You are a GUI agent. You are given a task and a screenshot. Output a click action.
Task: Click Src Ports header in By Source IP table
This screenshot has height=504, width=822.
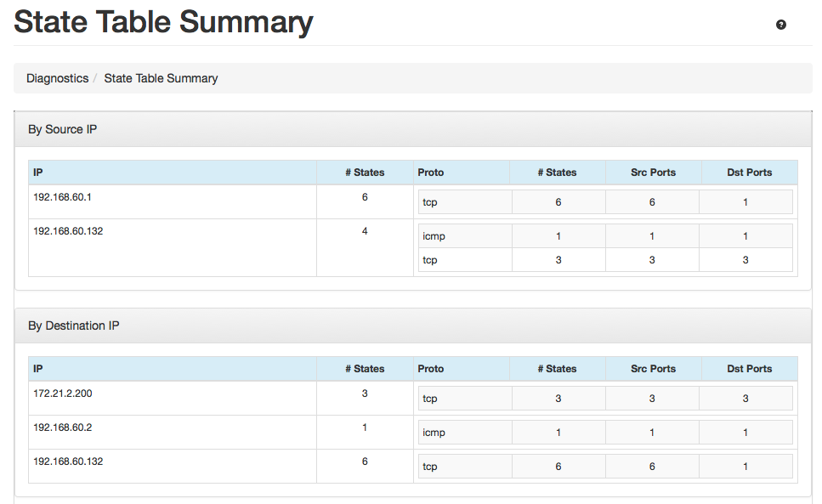(653, 173)
